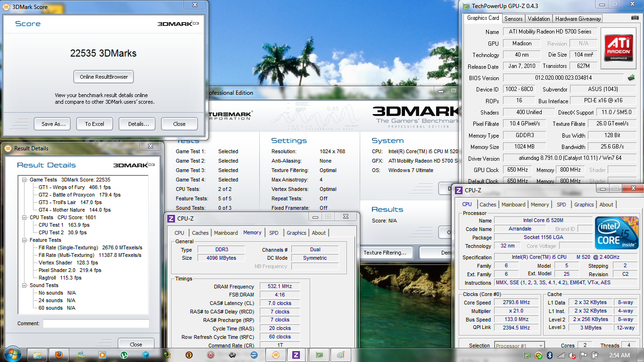
Task: Click the blue cube taskbar icon
Action: [x=146, y=355]
